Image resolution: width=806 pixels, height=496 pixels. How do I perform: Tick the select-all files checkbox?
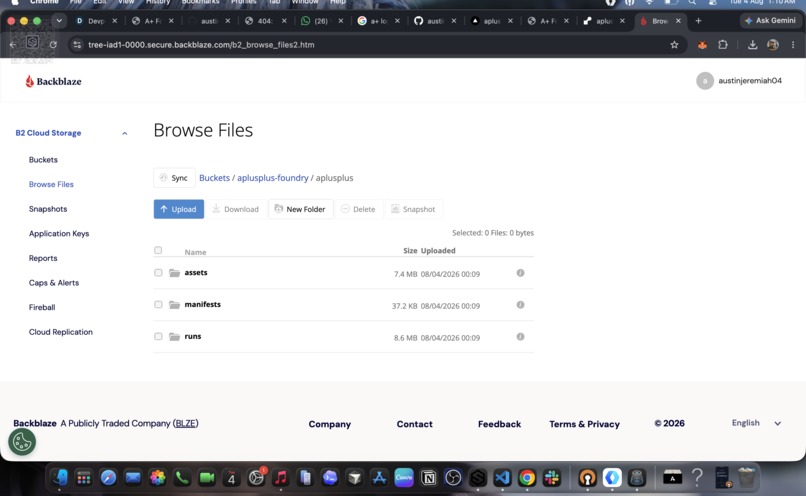[x=158, y=250]
